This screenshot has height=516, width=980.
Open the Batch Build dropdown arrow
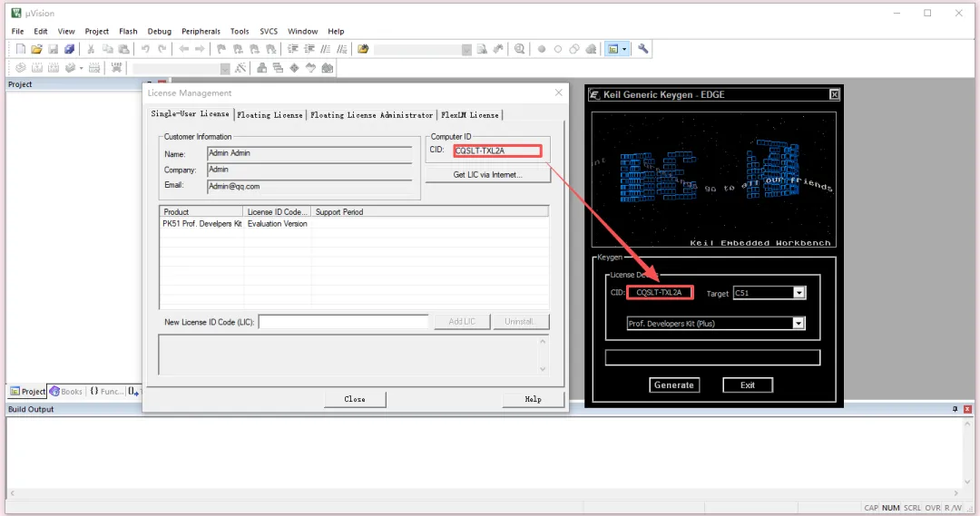(x=82, y=67)
